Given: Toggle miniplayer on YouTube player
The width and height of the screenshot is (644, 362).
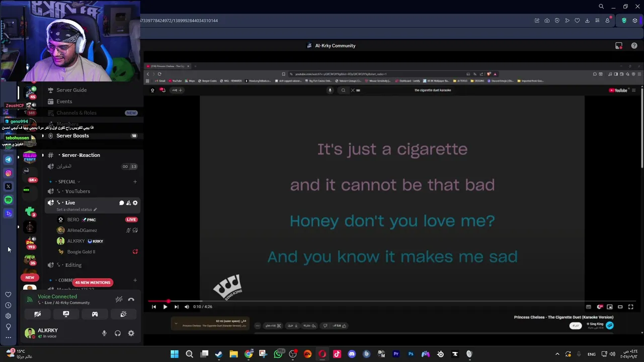Looking at the screenshot, I should click(x=610, y=307).
